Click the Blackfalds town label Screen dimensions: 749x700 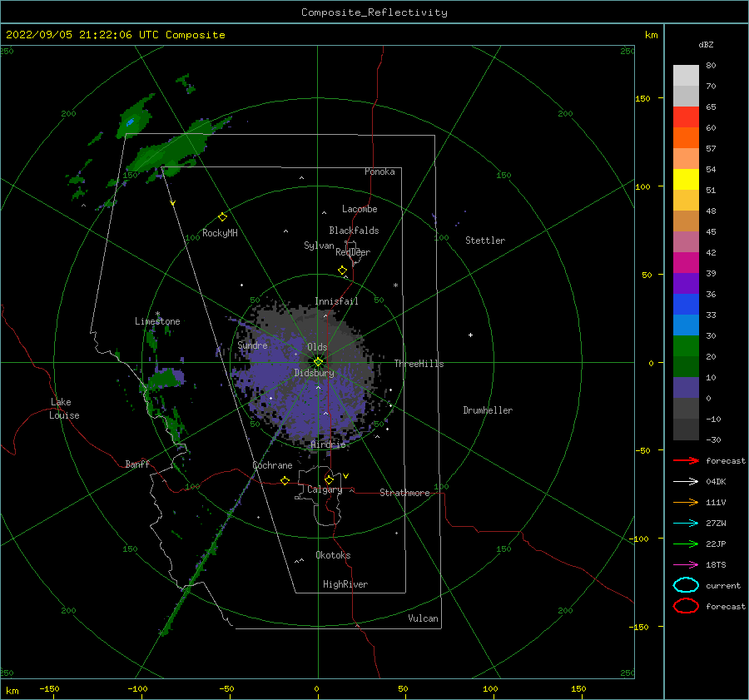click(x=354, y=231)
